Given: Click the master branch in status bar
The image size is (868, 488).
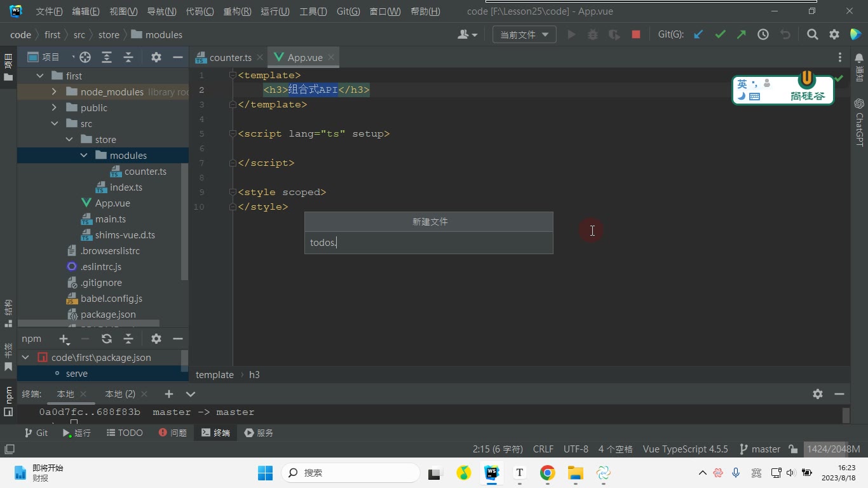Looking at the screenshot, I should click(760, 449).
